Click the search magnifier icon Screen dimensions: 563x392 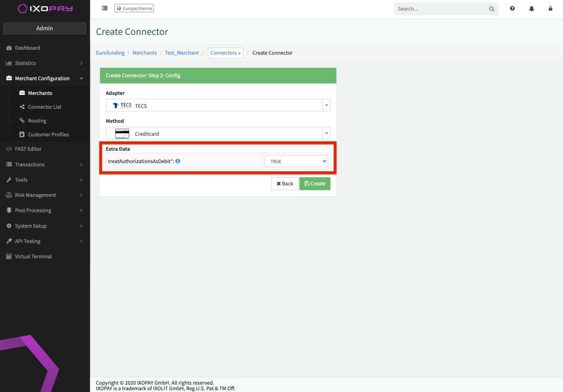[491, 9]
